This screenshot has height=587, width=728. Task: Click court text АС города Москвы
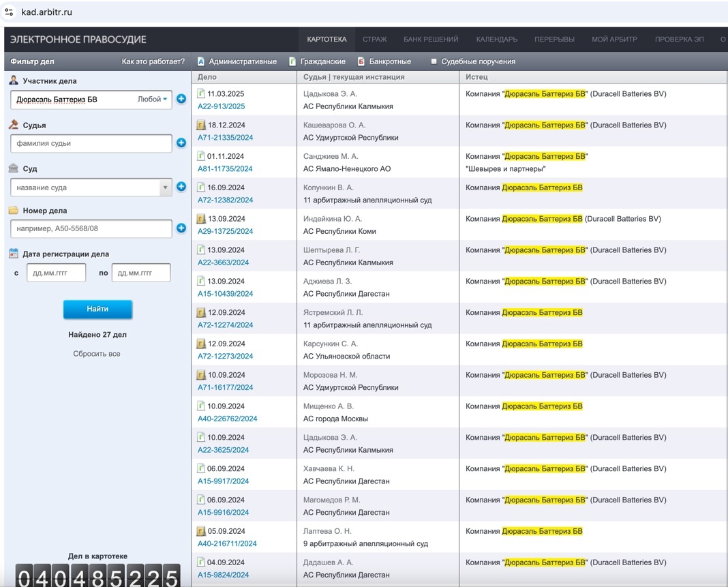(x=335, y=419)
